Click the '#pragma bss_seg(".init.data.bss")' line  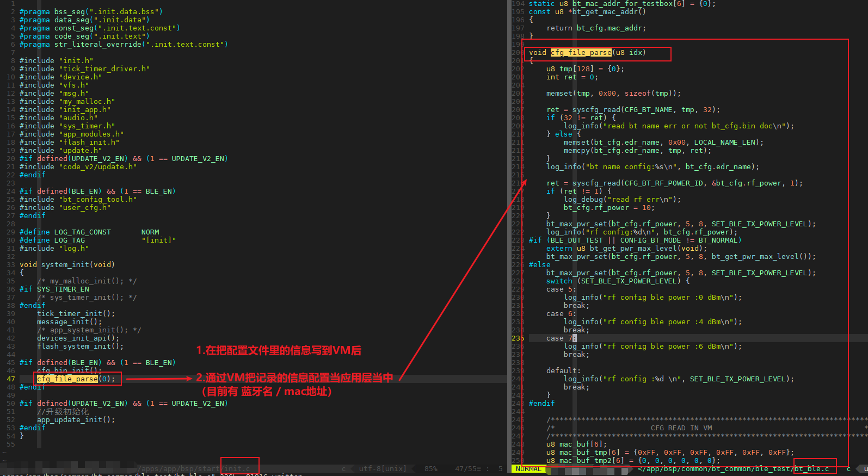click(91, 11)
